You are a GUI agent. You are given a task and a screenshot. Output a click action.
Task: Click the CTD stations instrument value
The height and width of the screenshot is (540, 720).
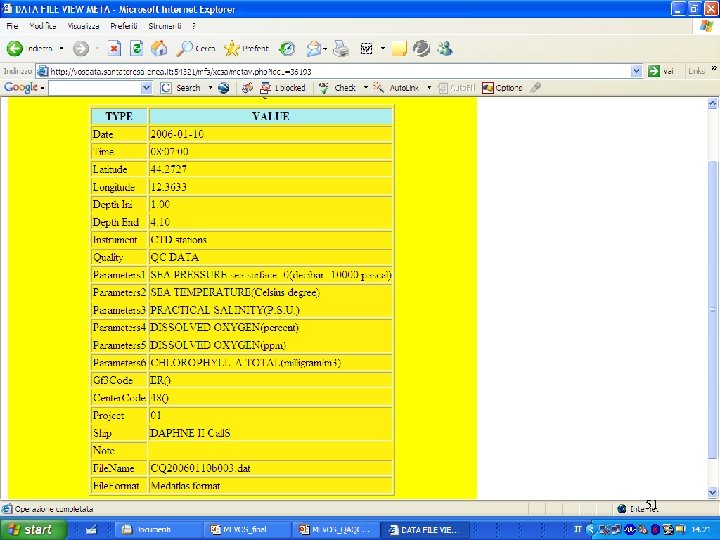[x=178, y=240]
